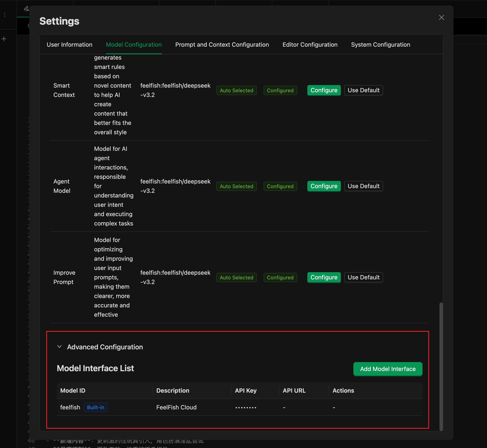The height and width of the screenshot is (448, 487).
Task: Configure the Improve Prompt model
Action: pos(324,277)
